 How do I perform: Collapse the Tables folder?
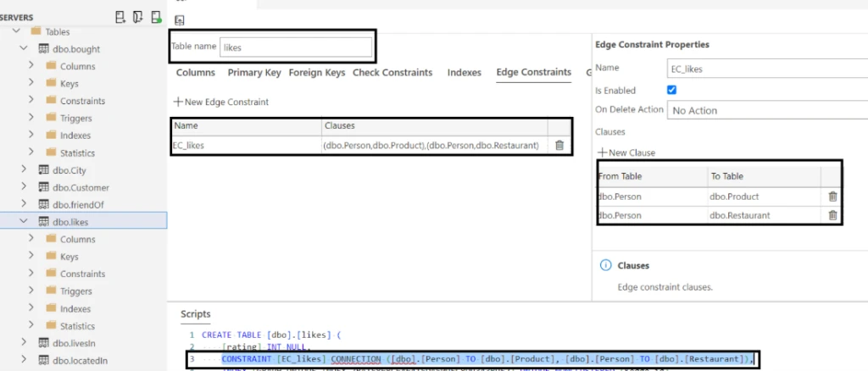[15, 31]
